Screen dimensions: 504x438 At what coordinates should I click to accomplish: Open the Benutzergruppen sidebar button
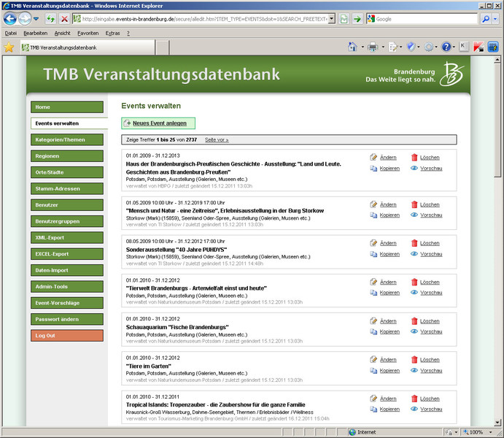click(67, 221)
